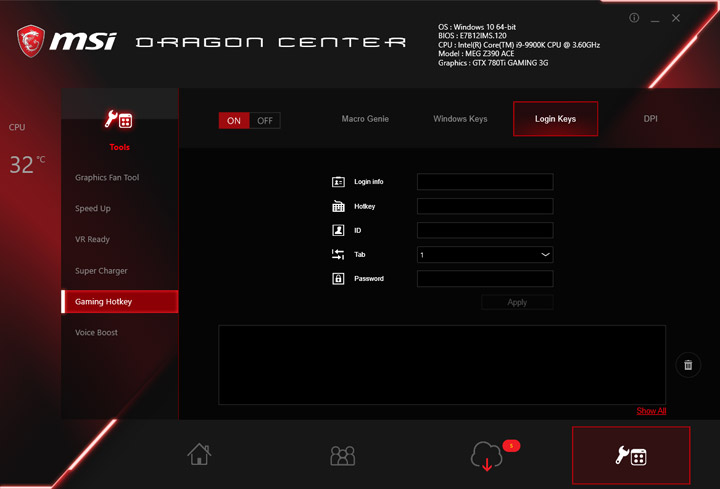The width and height of the screenshot is (720, 489).
Task: Select the Tools wrench icon in bottom bar
Action: (631, 455)
